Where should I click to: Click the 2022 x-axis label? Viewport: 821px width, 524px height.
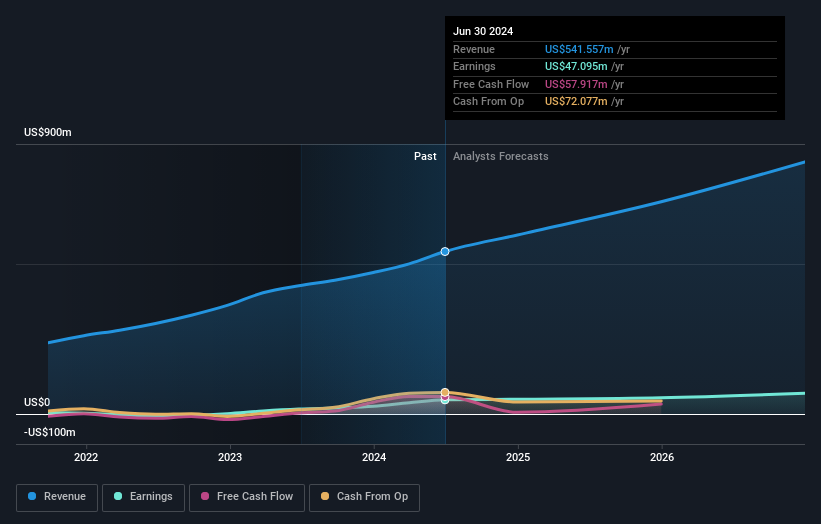point(86,458)
